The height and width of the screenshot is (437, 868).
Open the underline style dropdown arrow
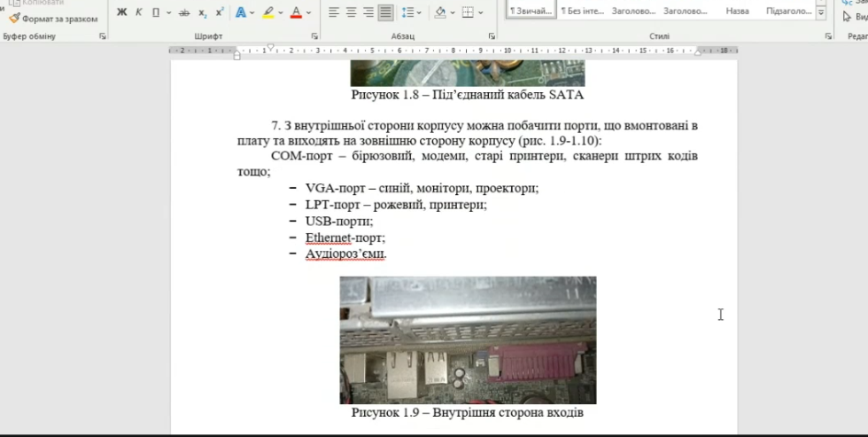point(168,12)
